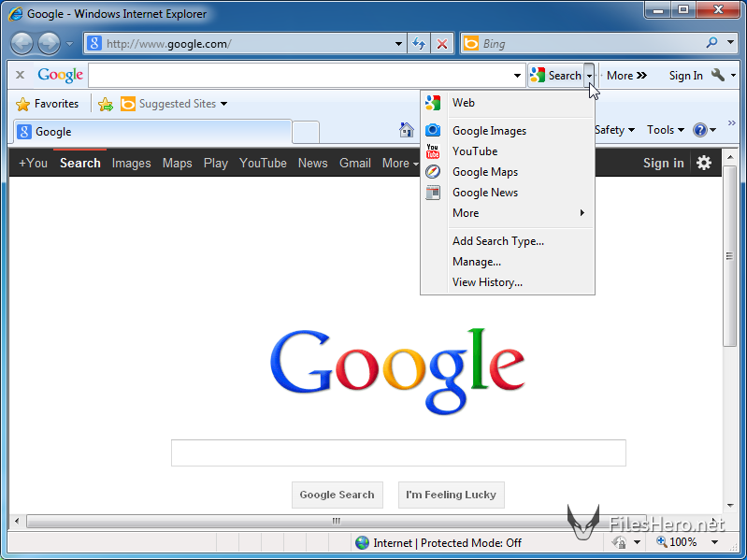Expand the More submenu in search menu
This screenshot has height=560, width=747.
[508, 213]
